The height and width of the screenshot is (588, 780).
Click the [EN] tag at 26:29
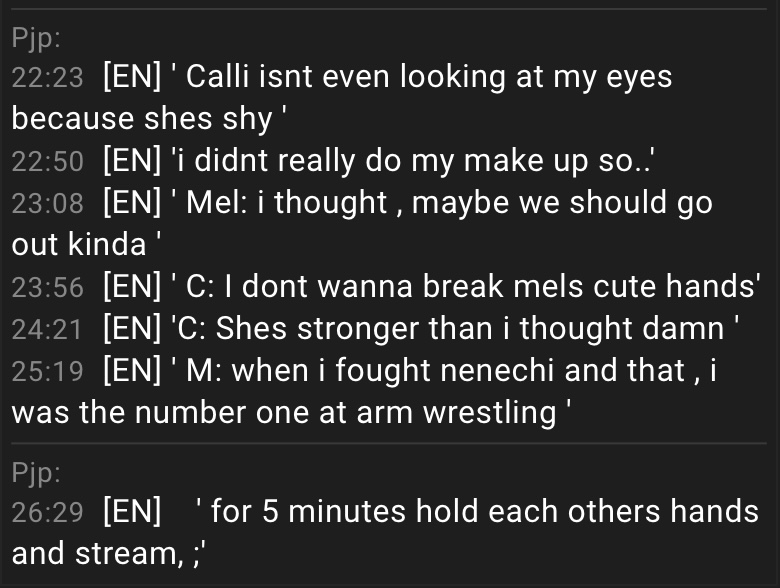click(132, 511)
